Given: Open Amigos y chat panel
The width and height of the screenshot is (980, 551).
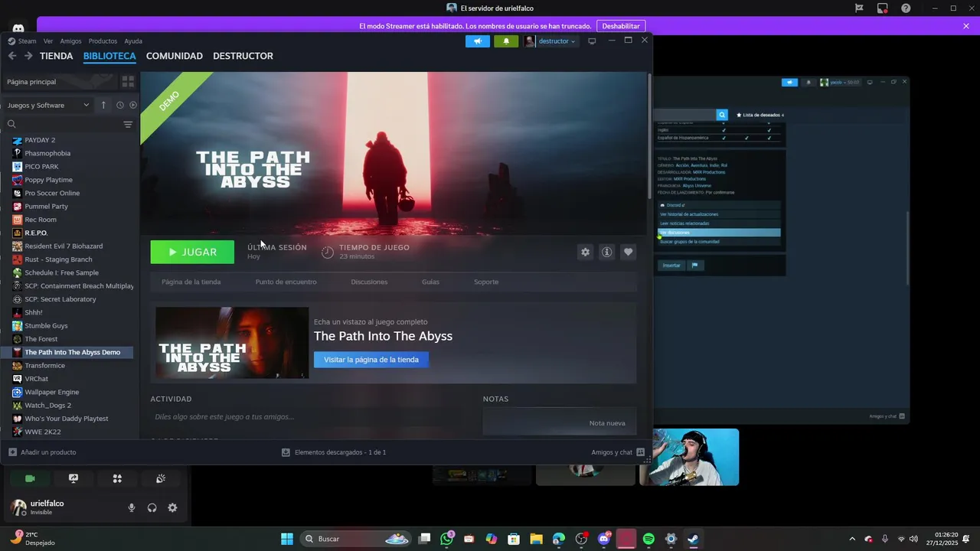Looking at the screenshot, I should click(x=617, y=452).
